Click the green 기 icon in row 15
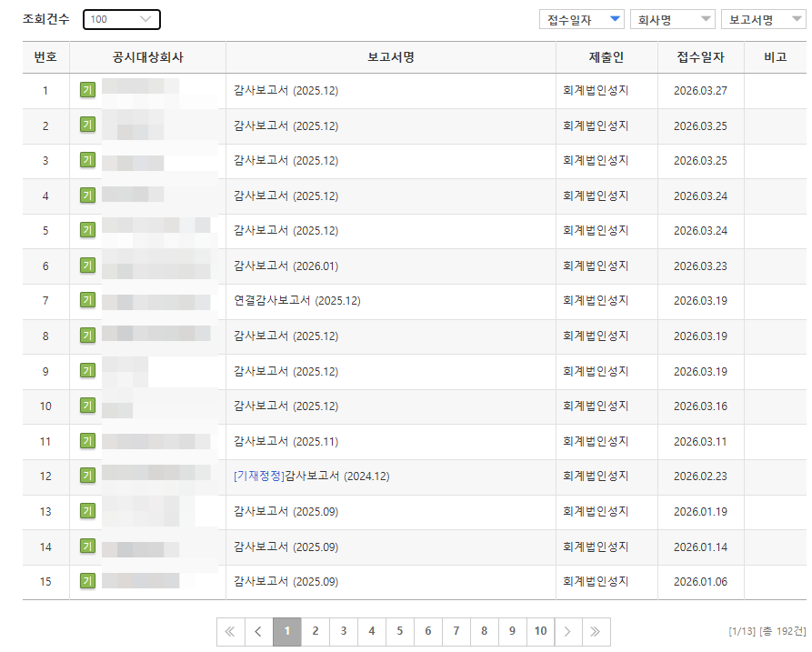The height and width of the screenshot is (652, 812). pyautogui.click(x=87, y=581)
